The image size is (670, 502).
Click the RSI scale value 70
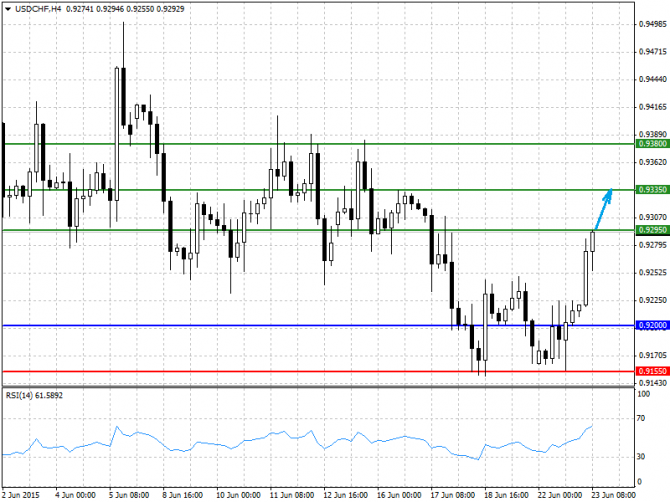[x=641, y=418]
